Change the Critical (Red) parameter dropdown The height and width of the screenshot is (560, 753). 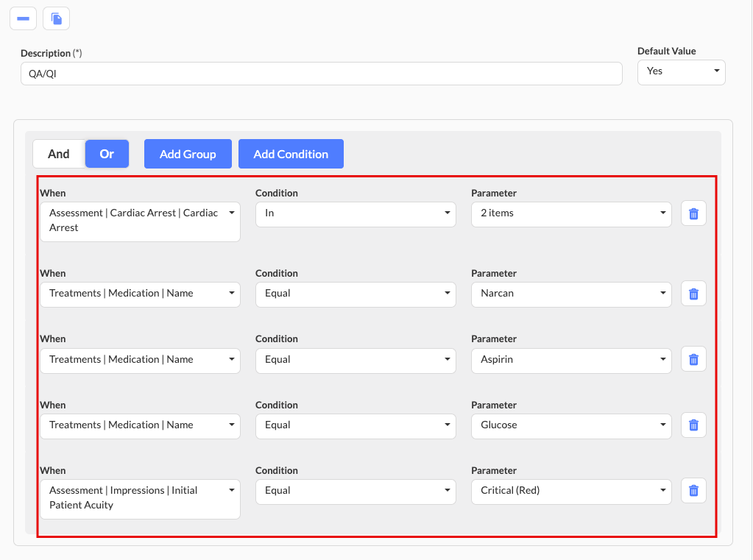[x=570, y=491]
